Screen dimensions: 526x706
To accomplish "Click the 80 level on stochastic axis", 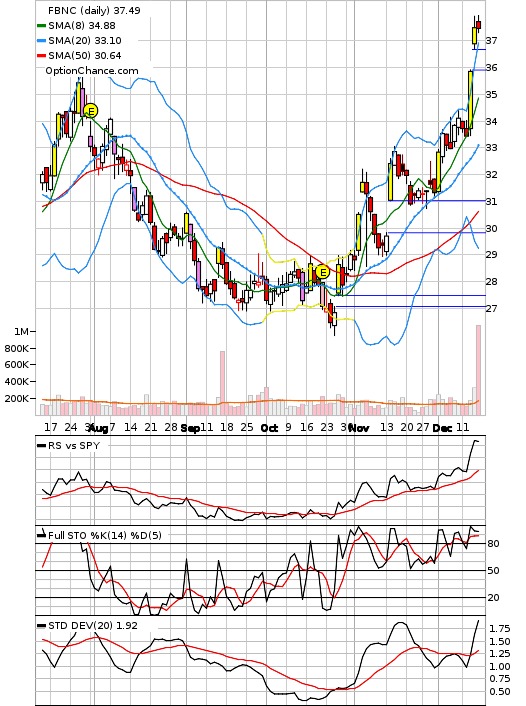I will 493,543.
